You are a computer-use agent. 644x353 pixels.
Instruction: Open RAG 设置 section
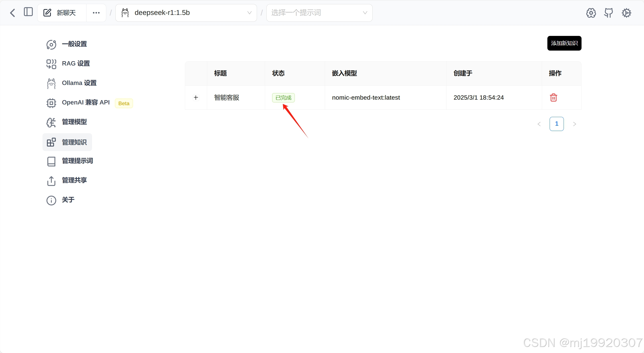tap(76, 63)
